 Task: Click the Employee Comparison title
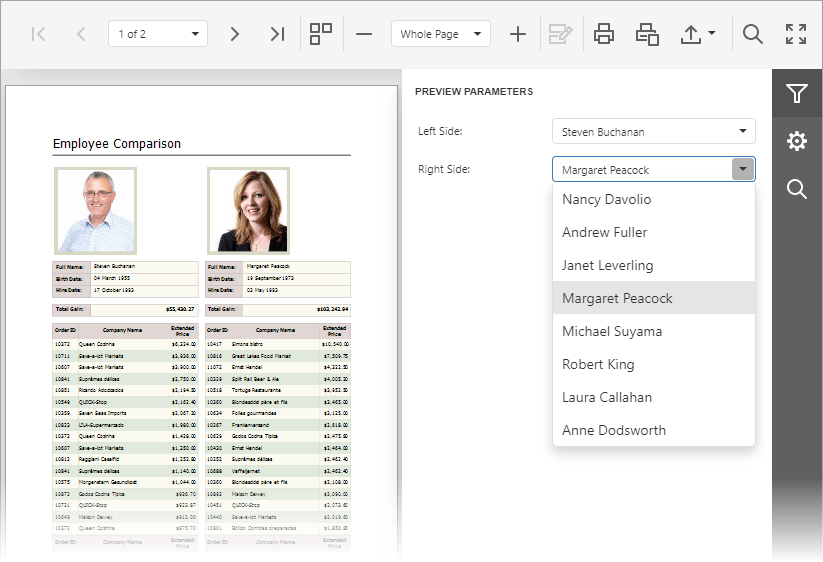[117, 144]
